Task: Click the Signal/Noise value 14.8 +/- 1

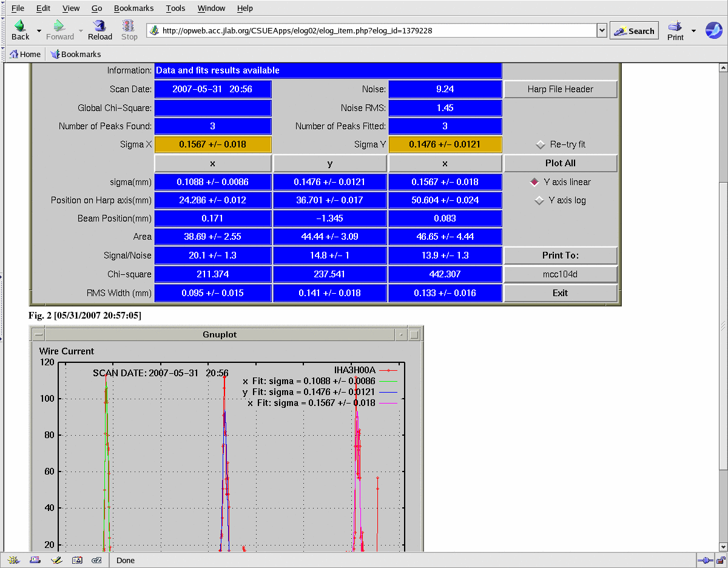Action: click(330, 255)
